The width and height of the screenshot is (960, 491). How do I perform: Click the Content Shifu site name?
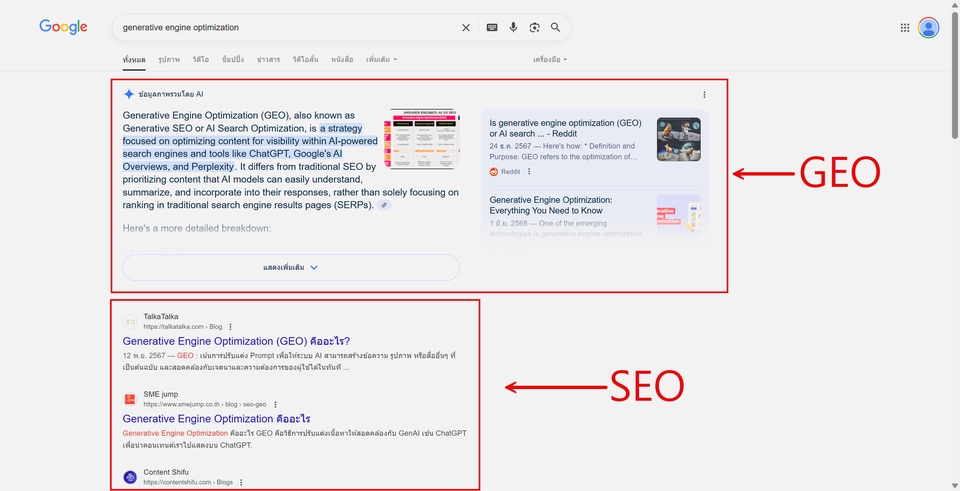[x=167, y=472]
